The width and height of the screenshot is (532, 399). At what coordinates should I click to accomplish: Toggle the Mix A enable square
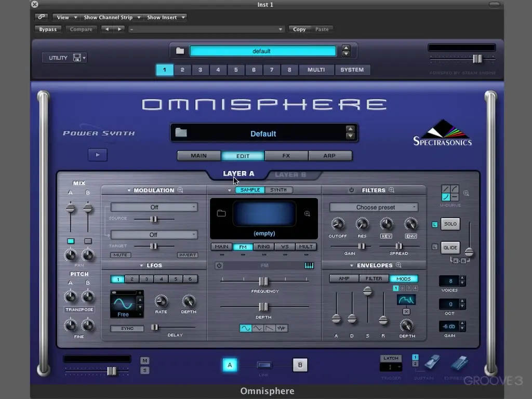tap(71, 241)
